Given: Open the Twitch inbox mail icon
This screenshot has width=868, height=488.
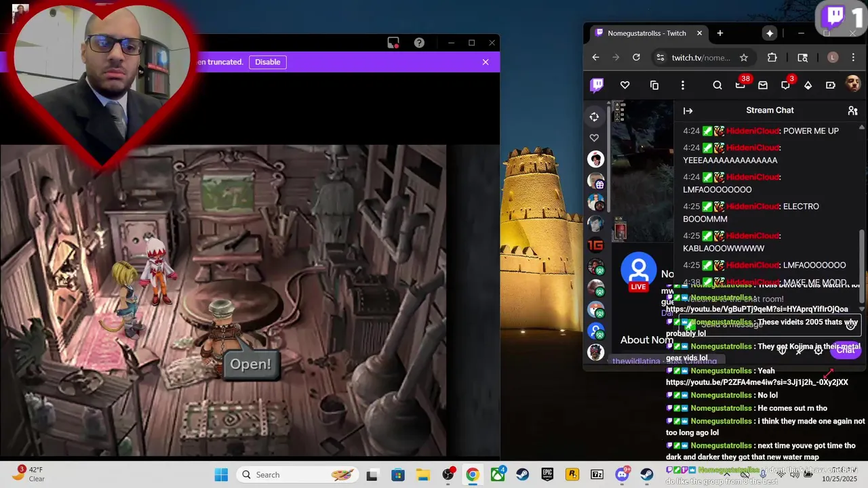Looking at the screenshot, I should [763, 85].
